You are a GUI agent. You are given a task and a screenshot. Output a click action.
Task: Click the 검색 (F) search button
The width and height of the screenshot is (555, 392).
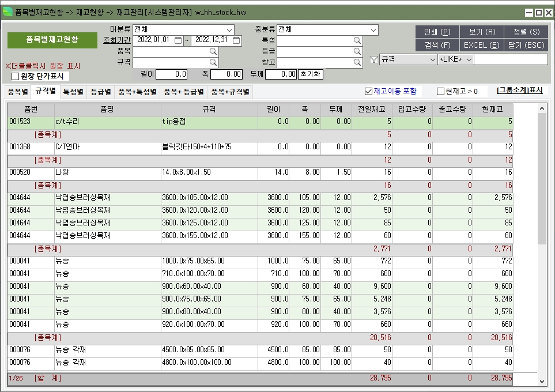click(437, 45)
